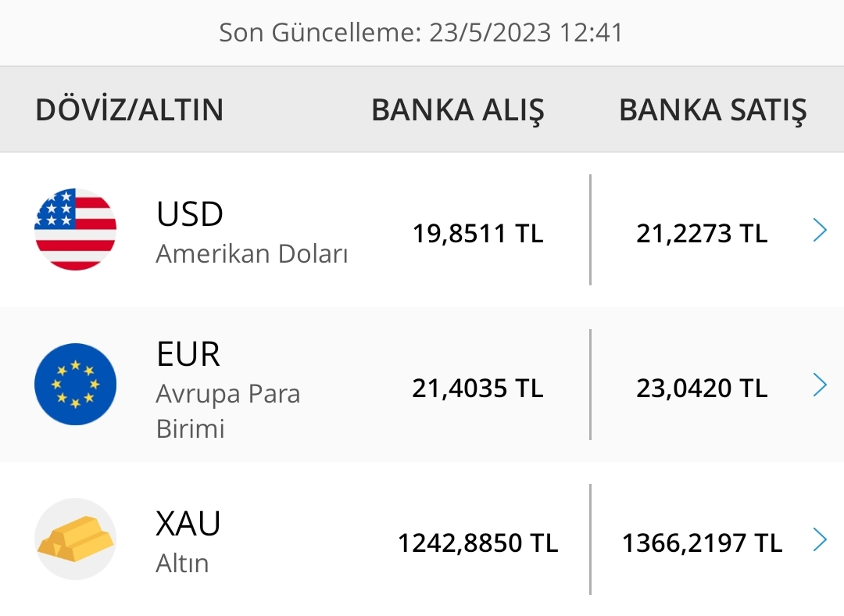Tap gold buying rate 1242,8850 TL
The width and height of the screenshot is (844, 616).
coord(478,543)
